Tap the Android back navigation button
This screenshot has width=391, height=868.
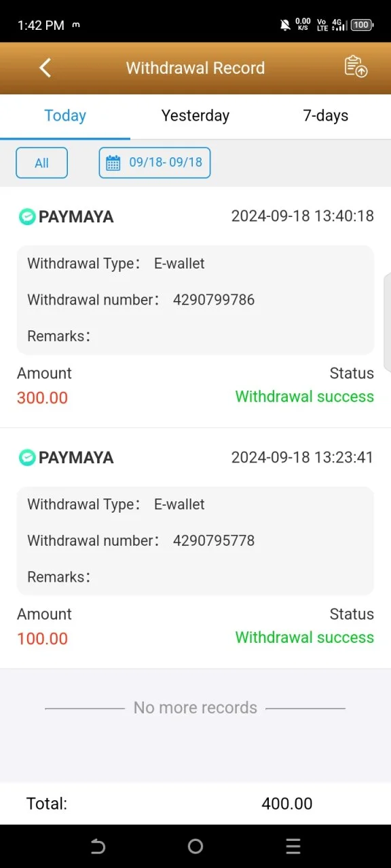tap(98, 846)
